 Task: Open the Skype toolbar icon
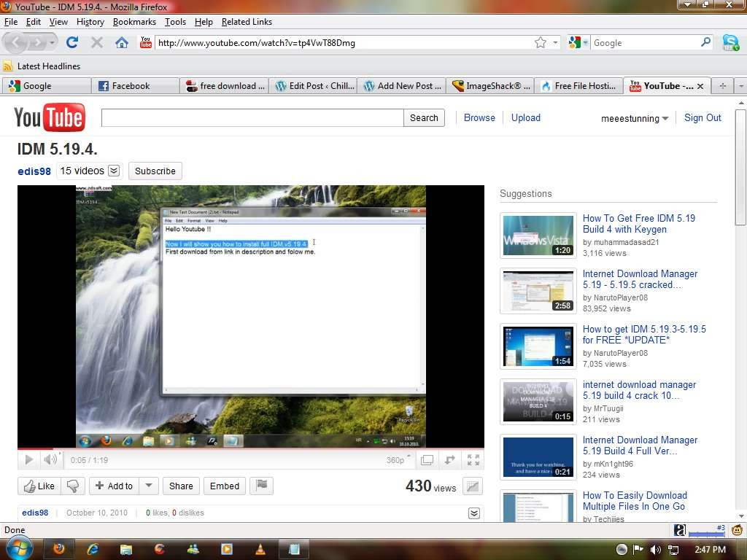coord(730,42)
